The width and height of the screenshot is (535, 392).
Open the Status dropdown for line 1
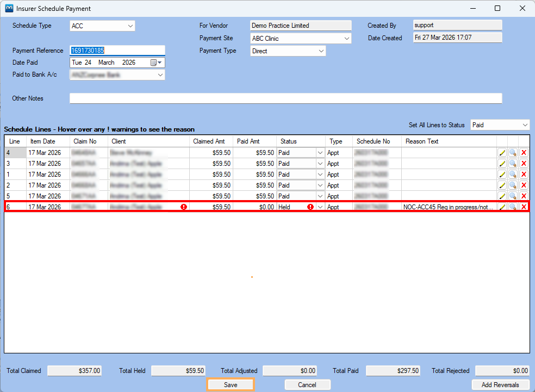pos(320,175)
